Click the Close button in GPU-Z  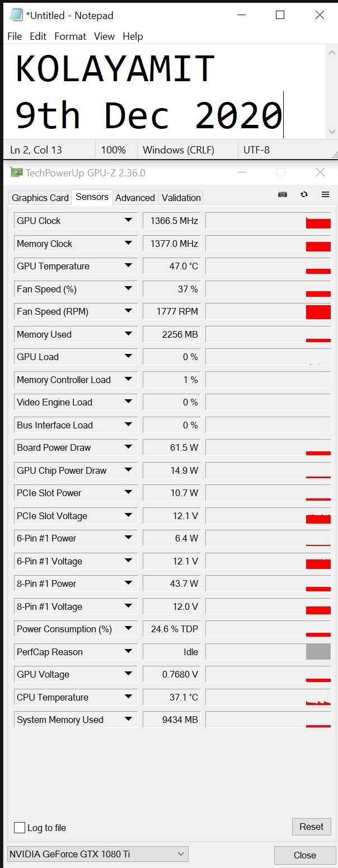coord(305,855)
